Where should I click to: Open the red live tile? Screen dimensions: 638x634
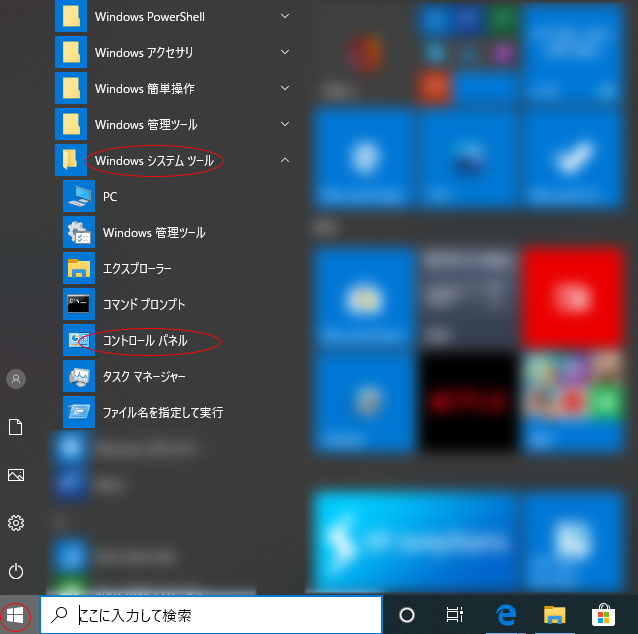[573, 297]
